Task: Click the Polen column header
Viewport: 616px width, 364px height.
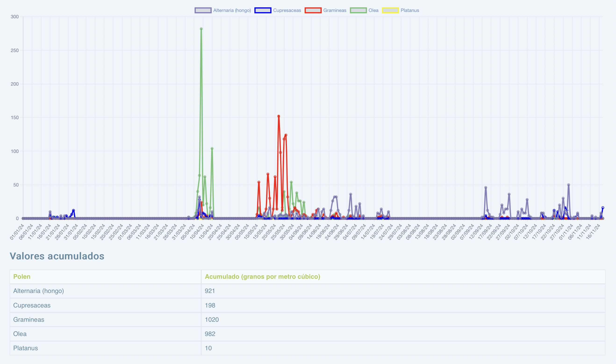Action: coord(22,276)
